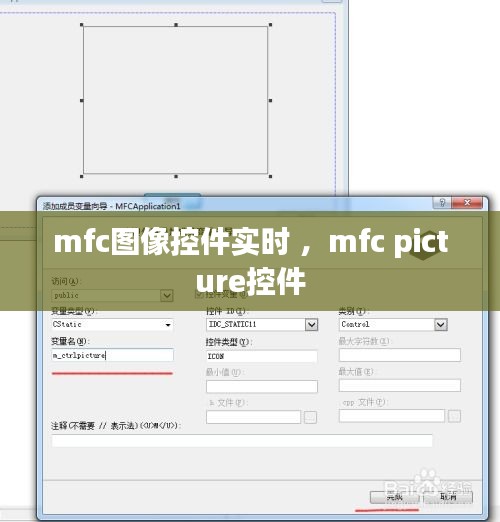The width and height of the screenshot is (500, 522).
Task: Click the top-left resize handle of picture control
Action: point(82,25)
